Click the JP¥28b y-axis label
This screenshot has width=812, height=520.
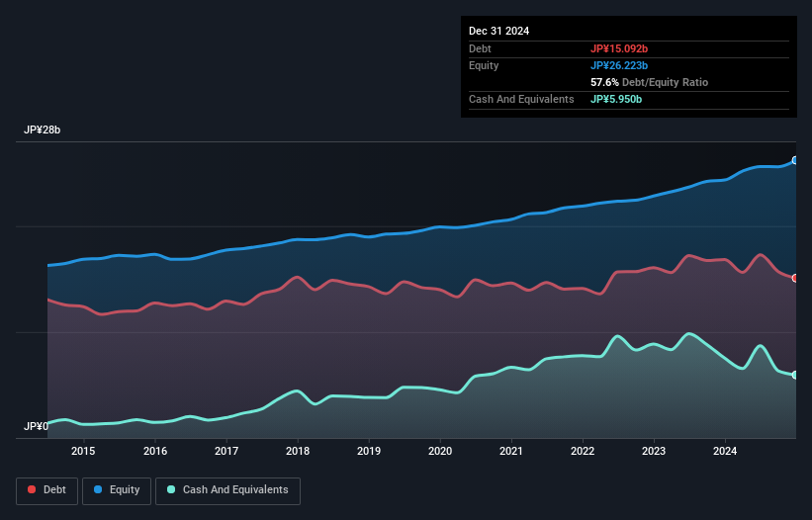[42, 130]
